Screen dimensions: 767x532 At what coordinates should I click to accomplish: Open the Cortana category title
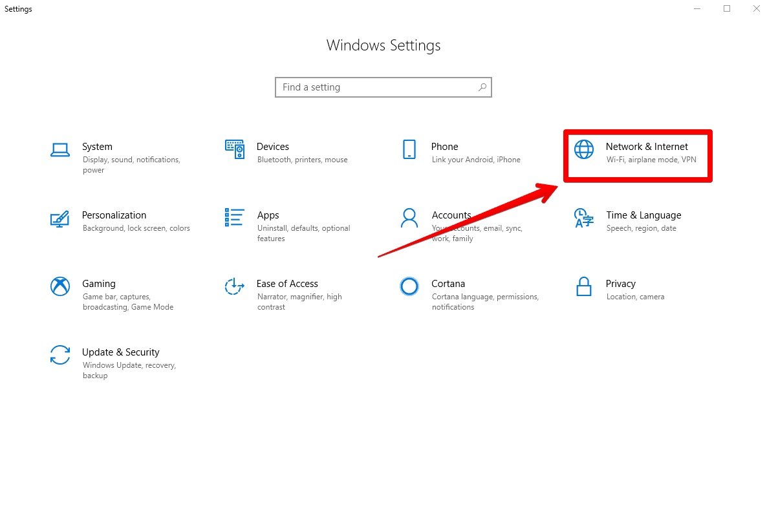coord(448,284)
